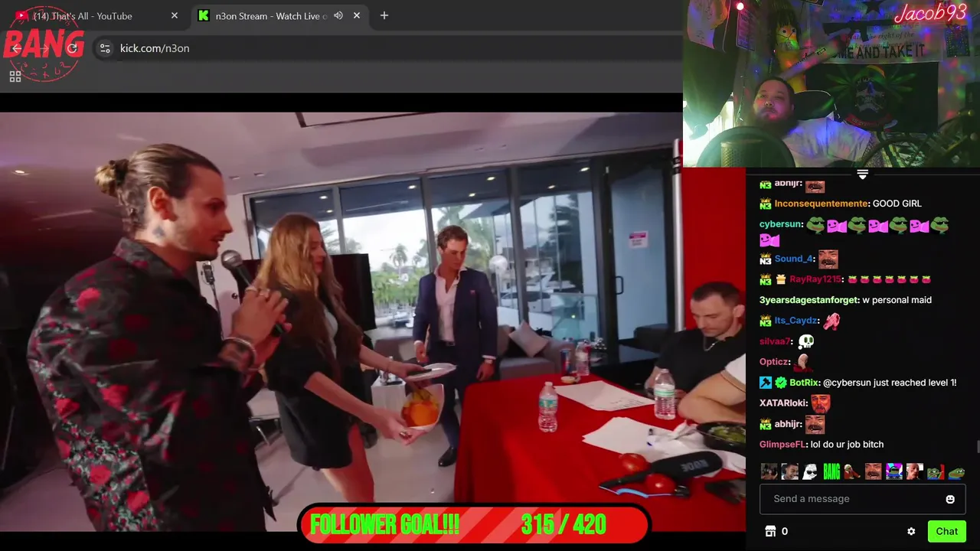980x551 pixels.
Task: Close the YouTube tab
Action: tap(175, 15)
